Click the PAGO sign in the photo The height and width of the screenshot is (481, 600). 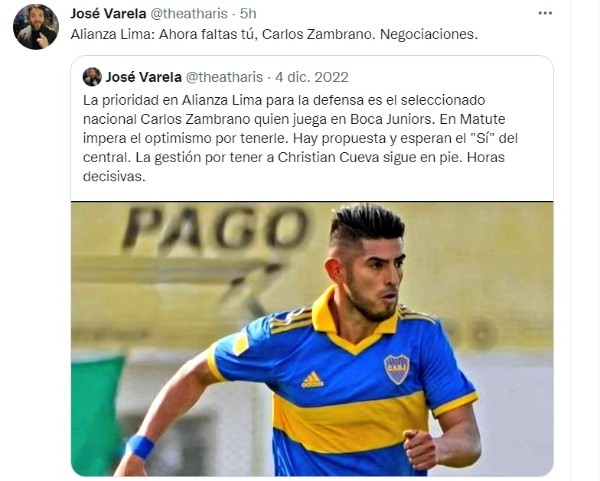[x=215, y=228]
